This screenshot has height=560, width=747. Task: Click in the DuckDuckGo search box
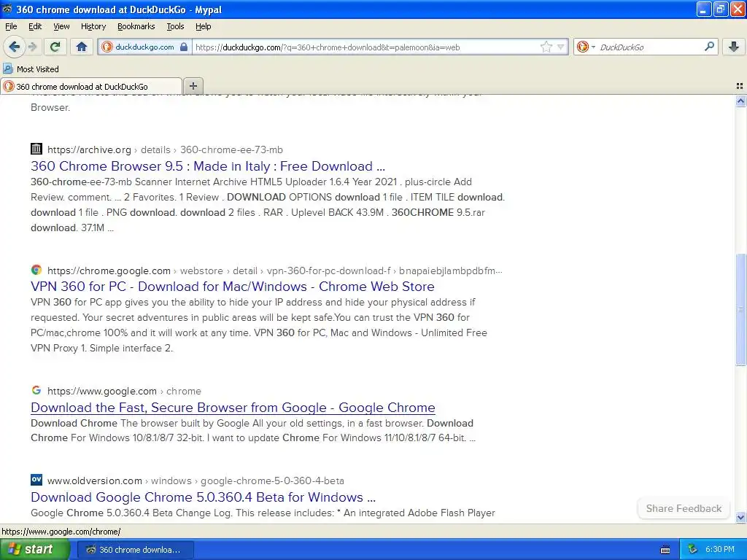tap(650, 47)
